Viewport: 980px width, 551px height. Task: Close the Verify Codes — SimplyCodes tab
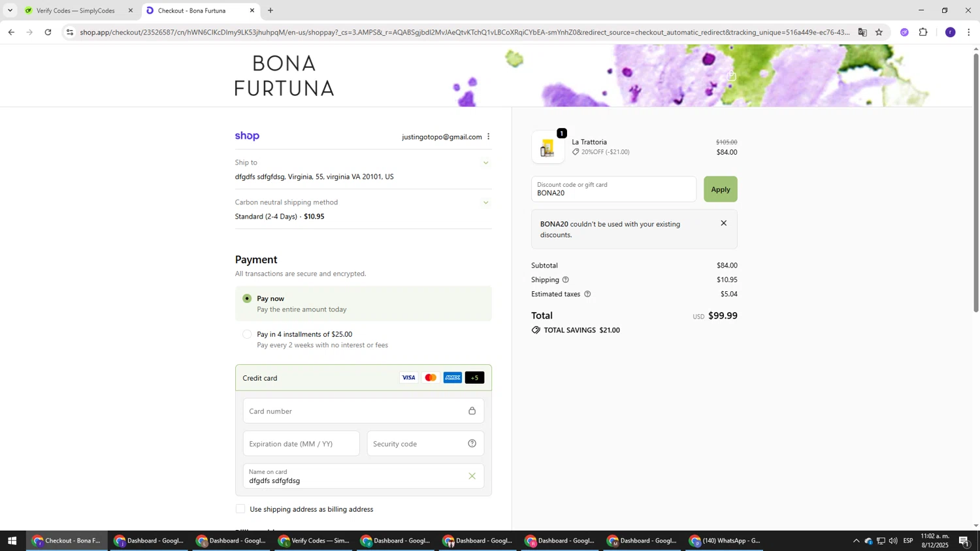tap(130, 10)
